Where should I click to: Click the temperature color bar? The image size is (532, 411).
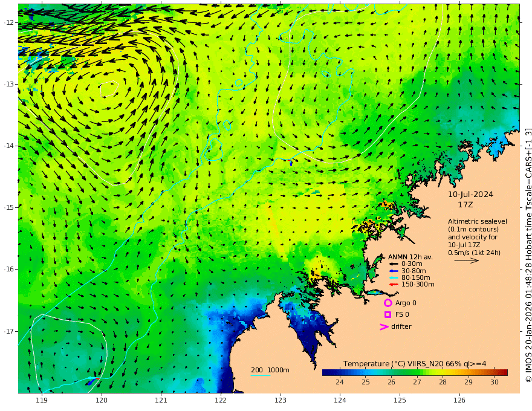[x=415, y=372]
